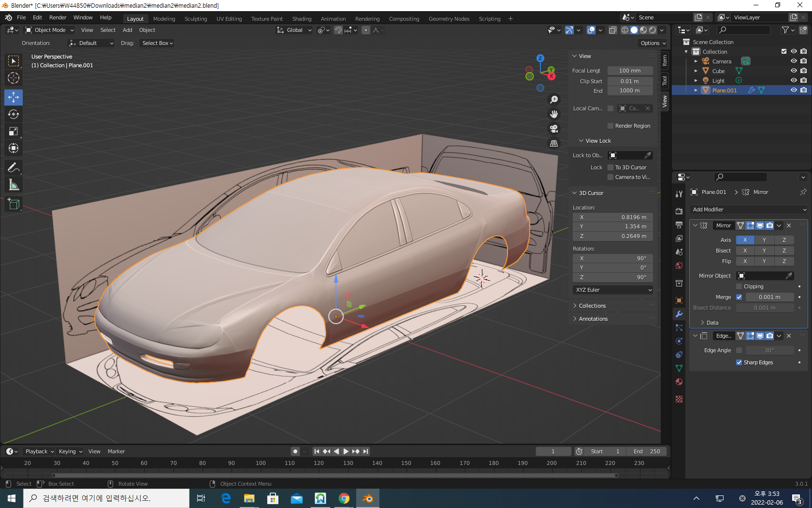The height and width of the screenshot is (508, 812).
Task: Pick the Measure tool
Action: point(14,185)
